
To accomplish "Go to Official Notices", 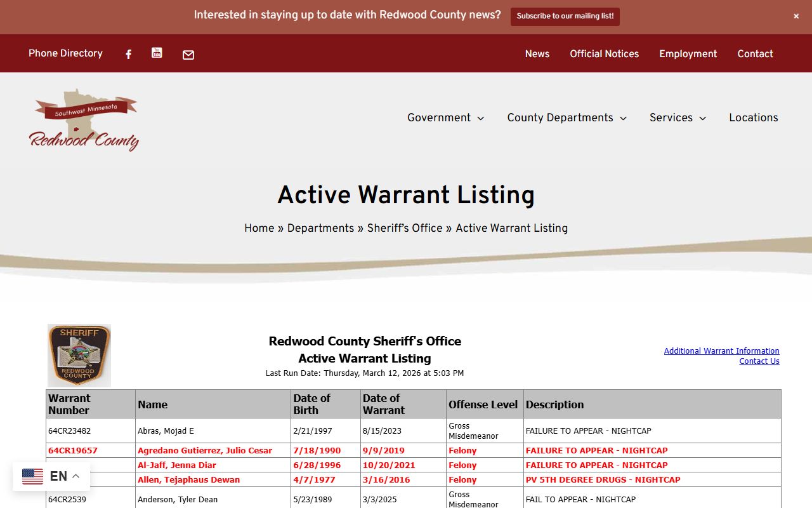I will [x=604, y=54].
